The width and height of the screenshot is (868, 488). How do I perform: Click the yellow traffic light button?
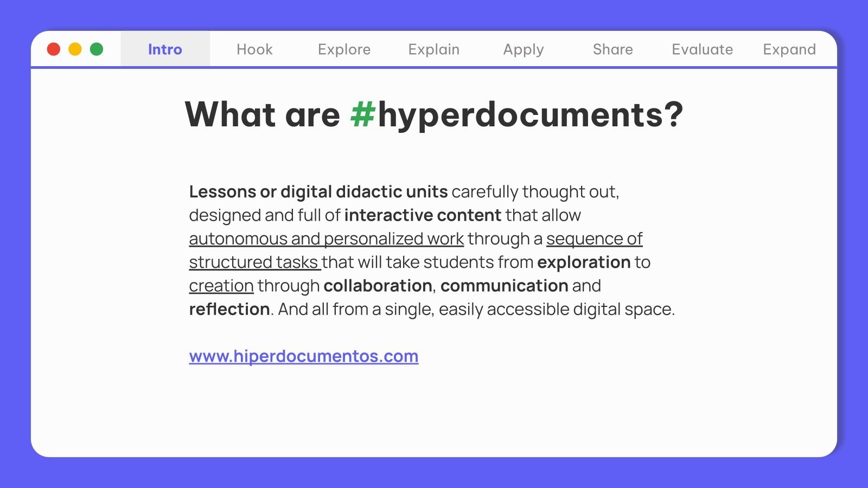[x=75, y=49]
